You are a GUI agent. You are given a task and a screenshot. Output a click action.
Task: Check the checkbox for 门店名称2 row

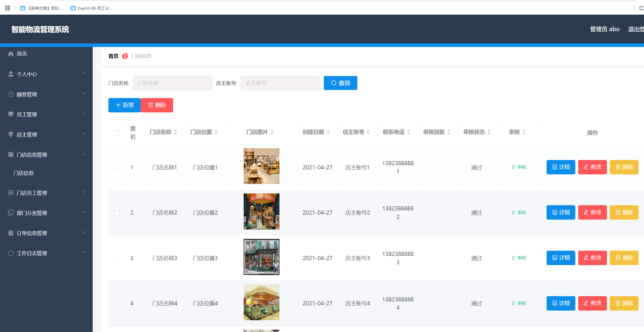[117, 213]
